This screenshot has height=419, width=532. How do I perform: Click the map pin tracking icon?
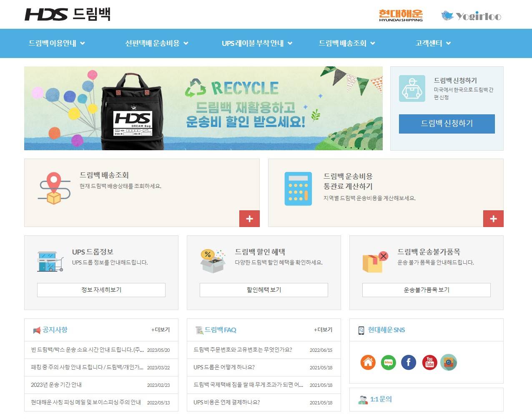pos(54,188)
